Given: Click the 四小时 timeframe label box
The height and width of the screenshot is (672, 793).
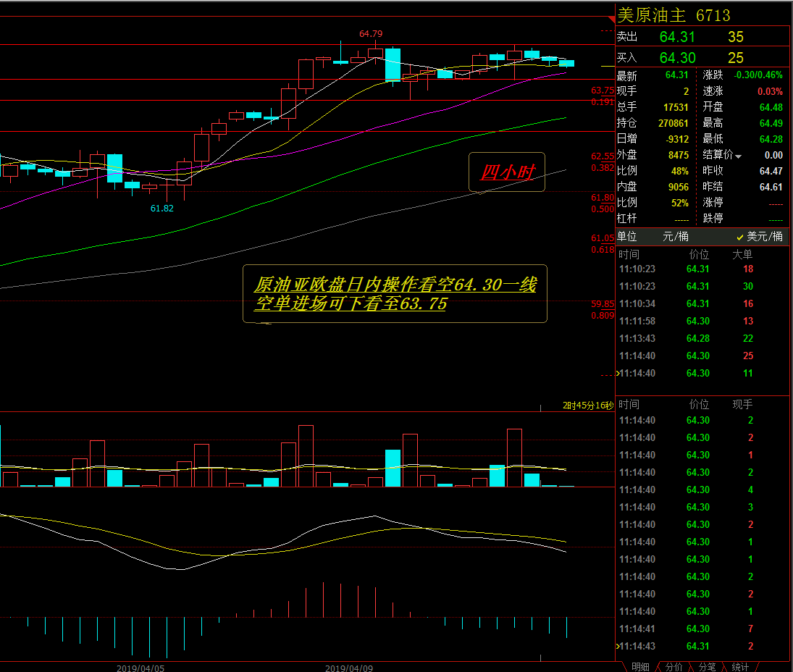Looking at the screenshot, I should coord(507,172).
